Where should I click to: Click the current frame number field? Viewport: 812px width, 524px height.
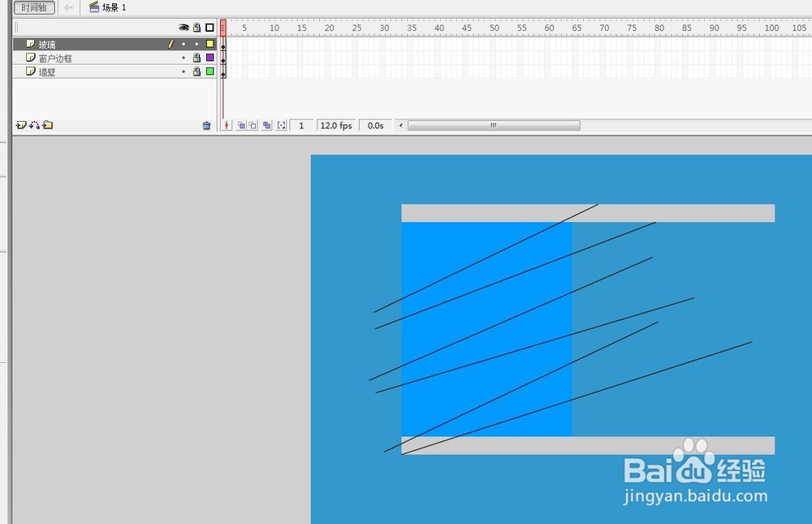pyautogui.click(x=301, y=125)
